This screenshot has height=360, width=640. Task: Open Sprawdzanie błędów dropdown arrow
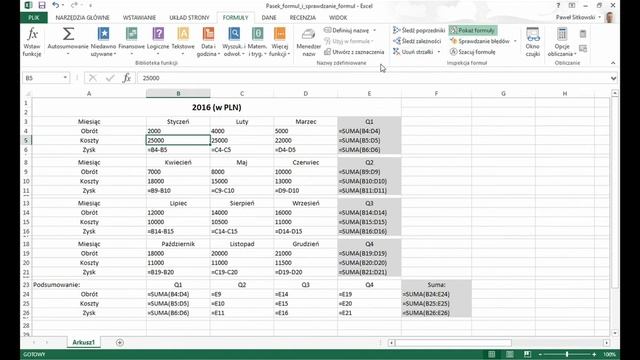pyautogui.click(x=515, y=41)
